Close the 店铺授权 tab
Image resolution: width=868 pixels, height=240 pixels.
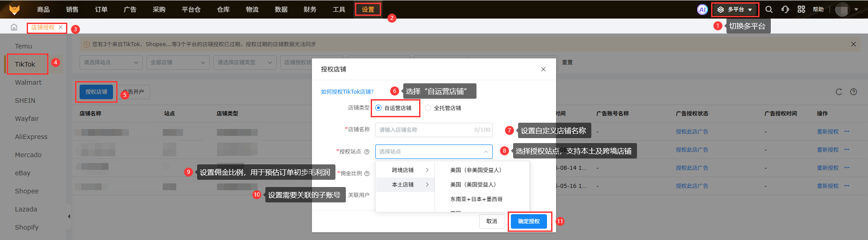point(61,27)
